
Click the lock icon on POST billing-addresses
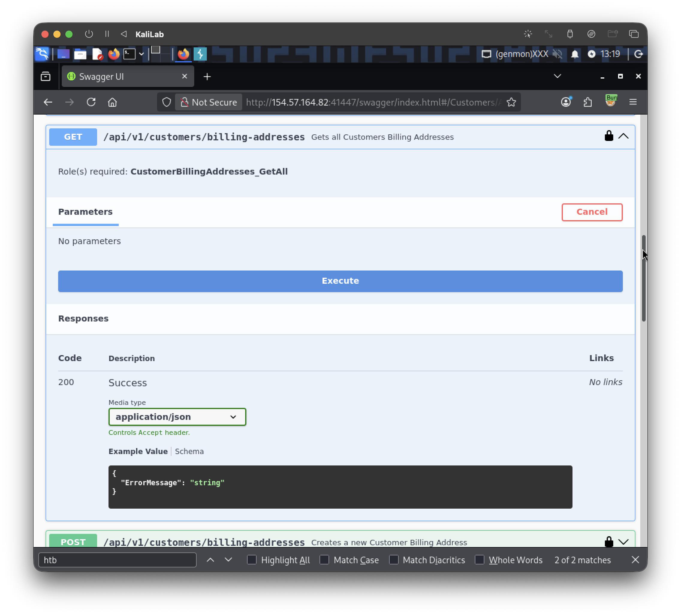[x=609, y=542]
